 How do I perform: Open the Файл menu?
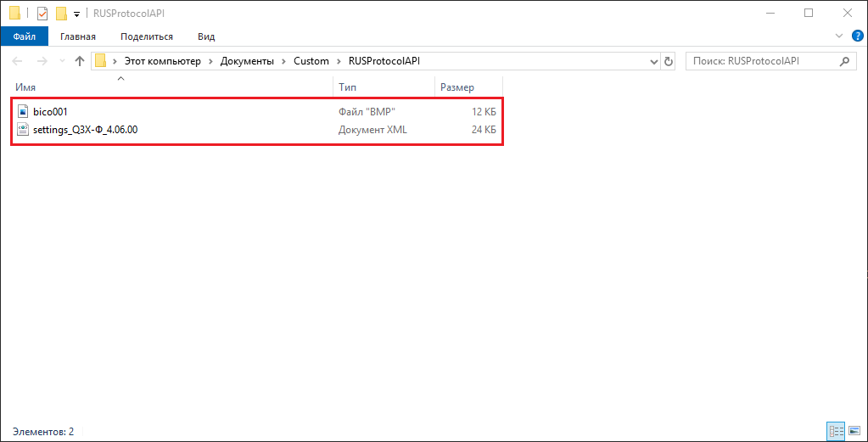[x=25, y=36]
